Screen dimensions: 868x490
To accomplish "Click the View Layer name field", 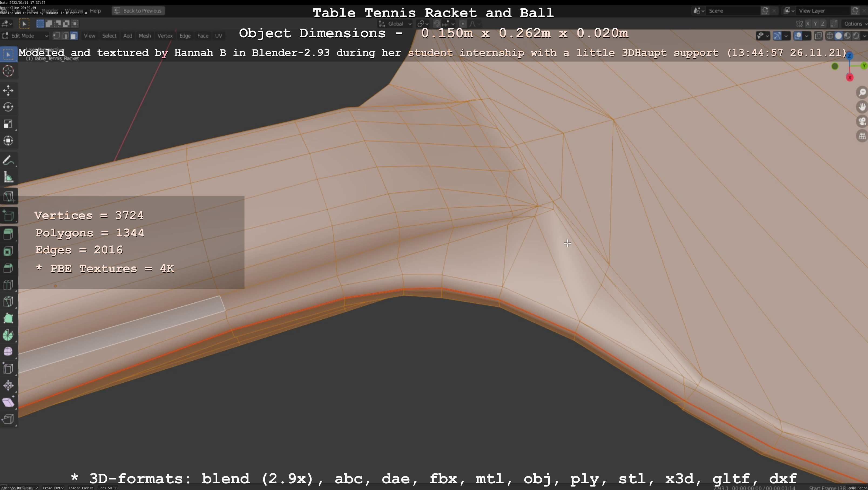I will tap(823, 11).
